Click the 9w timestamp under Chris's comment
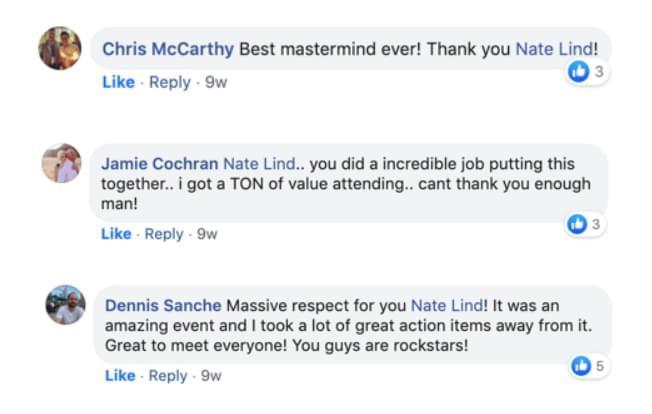652x414 pixels. (x=216, y=83)
